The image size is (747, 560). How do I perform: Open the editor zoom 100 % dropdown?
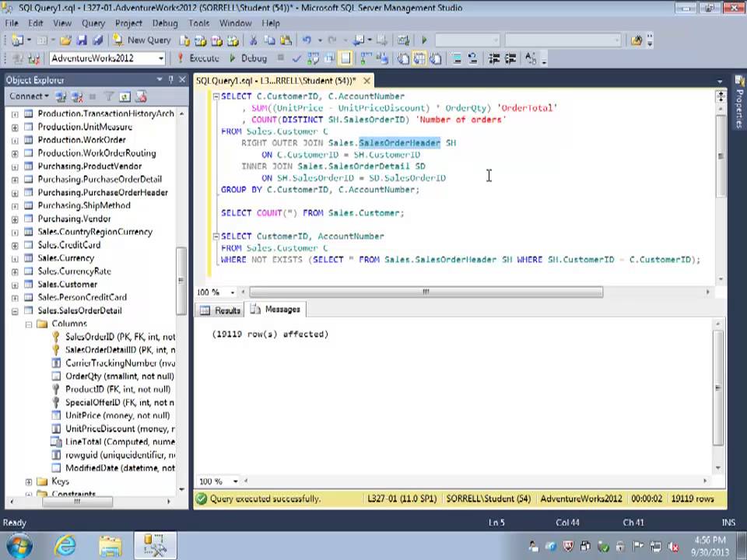pos(233,292)
